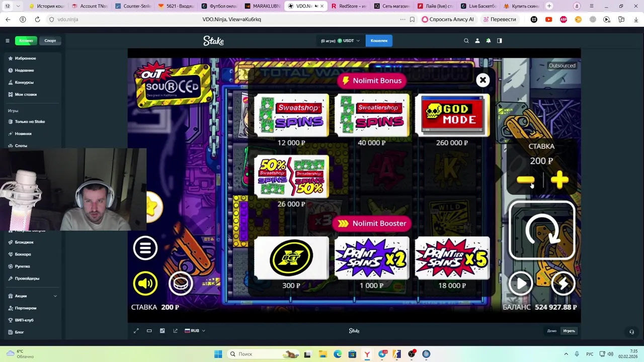
Task: Decrease the bet with yellow minus
Action: 526,180
